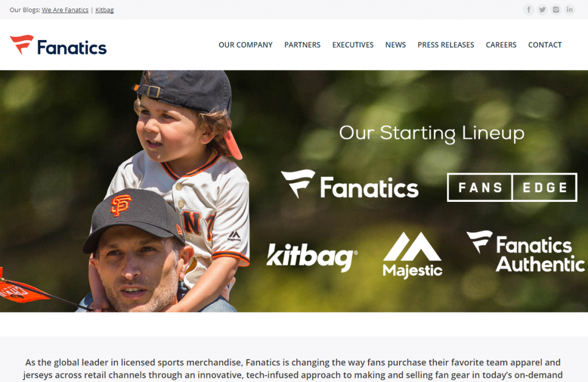Select the Fanatics Authentic brand logo
This screenshot has width=588, height=382.
[x=525, y=251]
